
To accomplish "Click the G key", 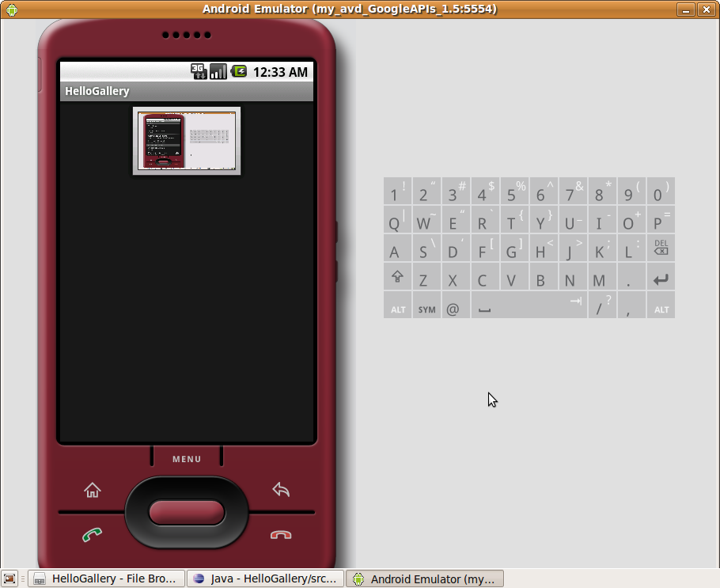I will point(515,248).
